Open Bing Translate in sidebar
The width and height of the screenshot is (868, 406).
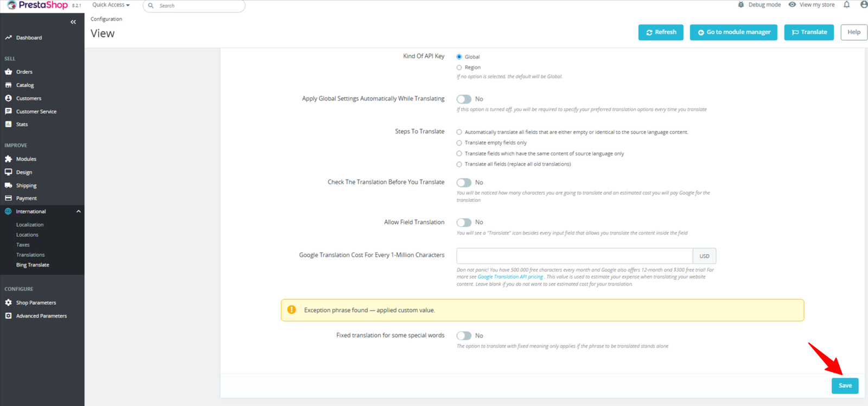33,265
